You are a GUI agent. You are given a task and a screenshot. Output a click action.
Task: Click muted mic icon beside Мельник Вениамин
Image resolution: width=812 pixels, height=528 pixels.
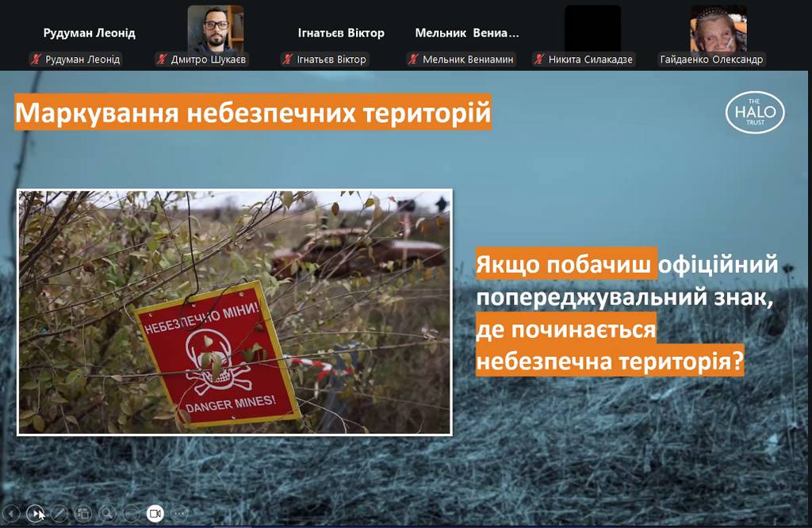pos(413,59)
